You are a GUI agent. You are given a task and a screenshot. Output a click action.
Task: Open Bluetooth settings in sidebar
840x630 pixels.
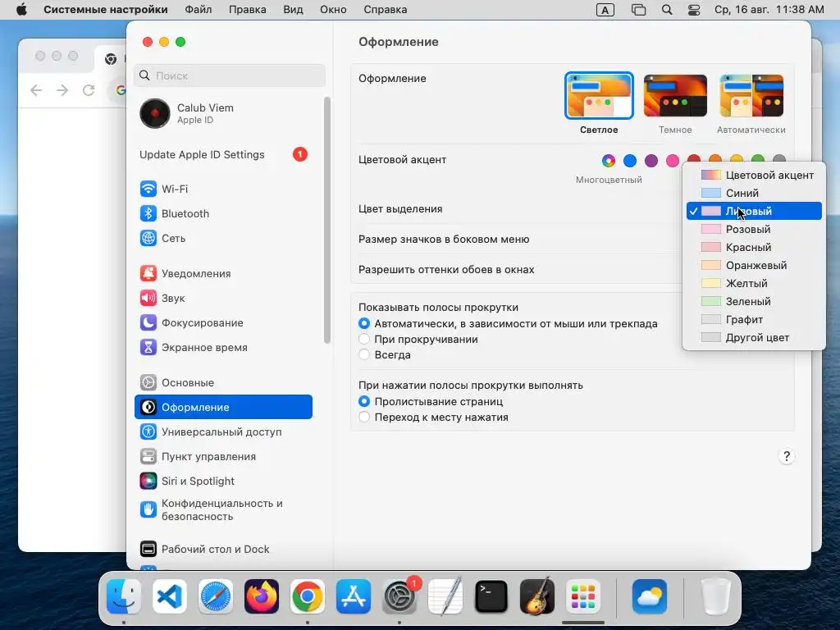tap(223, 213)
